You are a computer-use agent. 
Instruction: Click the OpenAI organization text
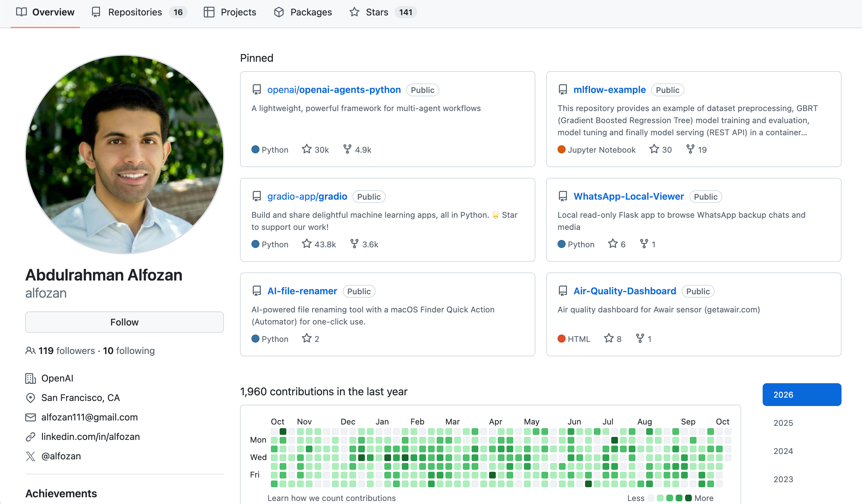[57, 378]
